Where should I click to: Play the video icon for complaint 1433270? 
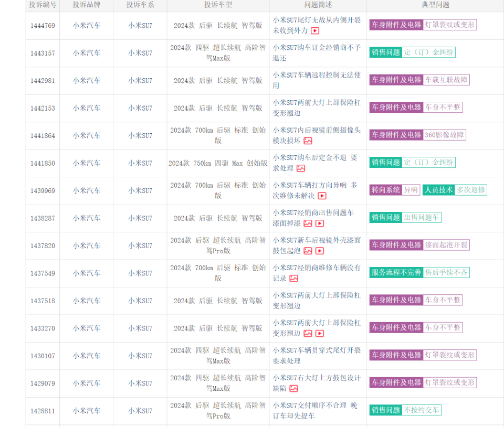tap(320, 334)
